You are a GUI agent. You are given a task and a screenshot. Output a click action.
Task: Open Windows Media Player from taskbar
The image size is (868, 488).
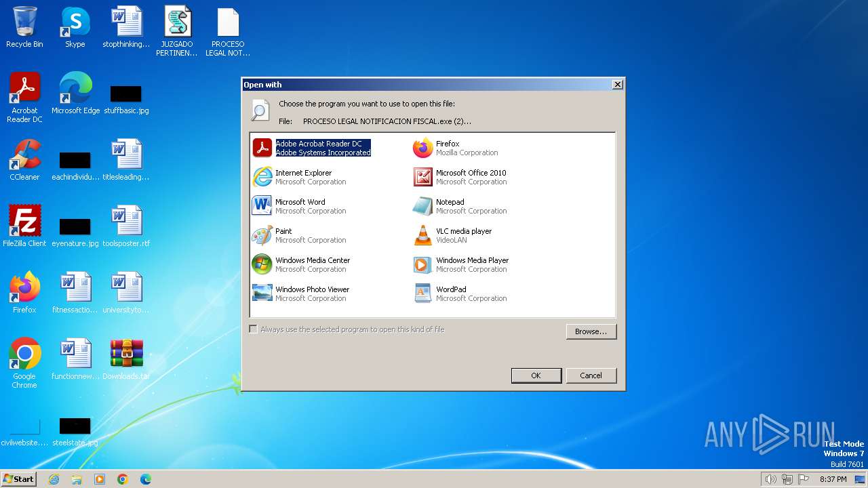click(x=100, y=479)
